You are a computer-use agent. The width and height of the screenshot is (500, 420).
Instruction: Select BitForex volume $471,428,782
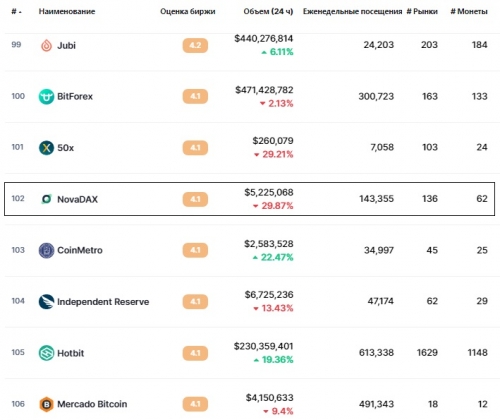[264, 90]
